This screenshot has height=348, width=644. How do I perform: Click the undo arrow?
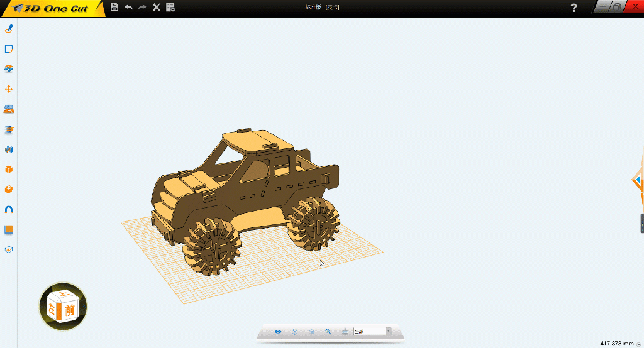pos(128,7)
